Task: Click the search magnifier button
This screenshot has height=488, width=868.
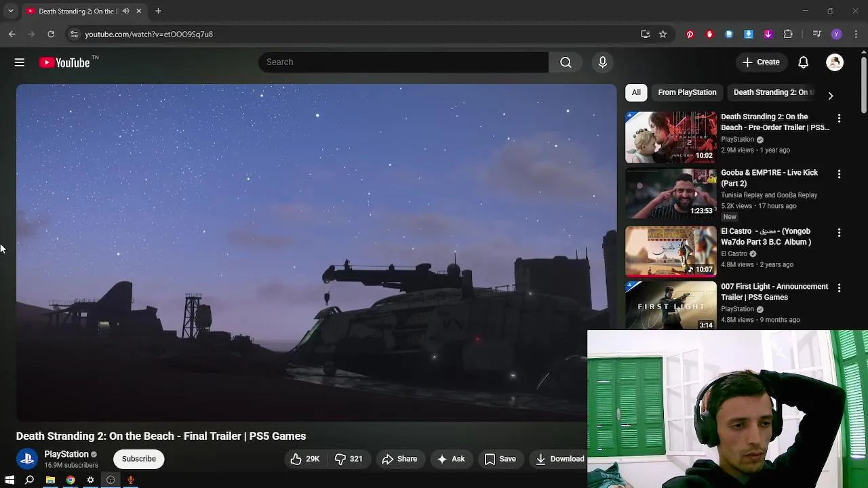Action: (566, 62)
